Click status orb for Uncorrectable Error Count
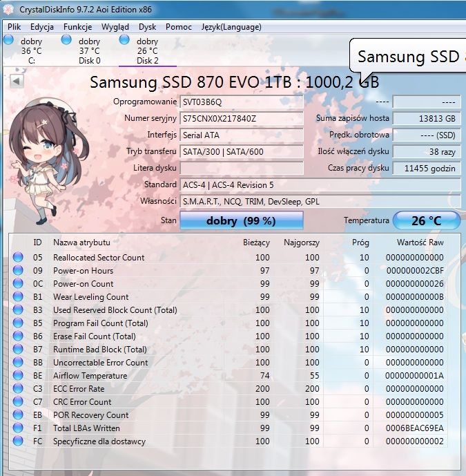The image size is (466, 476). (18, 362)
